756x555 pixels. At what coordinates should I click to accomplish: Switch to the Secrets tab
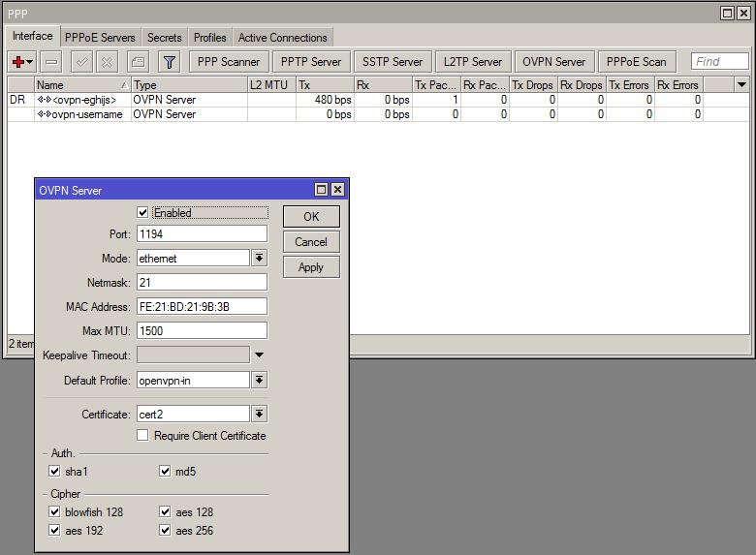pos(164,38)
